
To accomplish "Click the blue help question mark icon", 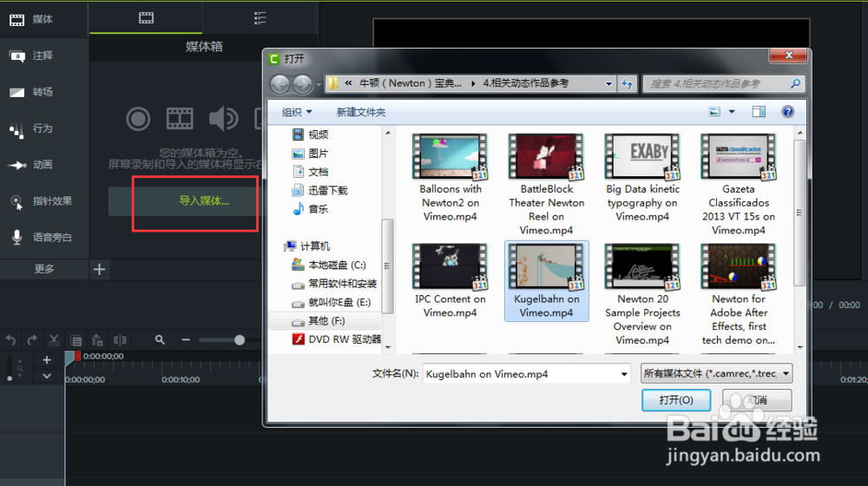I will pos(788,112).
